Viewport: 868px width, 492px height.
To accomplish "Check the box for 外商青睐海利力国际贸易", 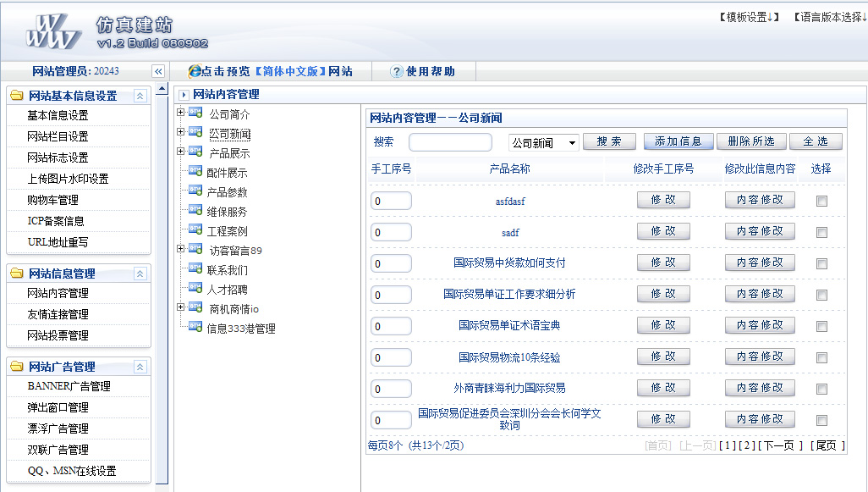I will pos(821,389).
